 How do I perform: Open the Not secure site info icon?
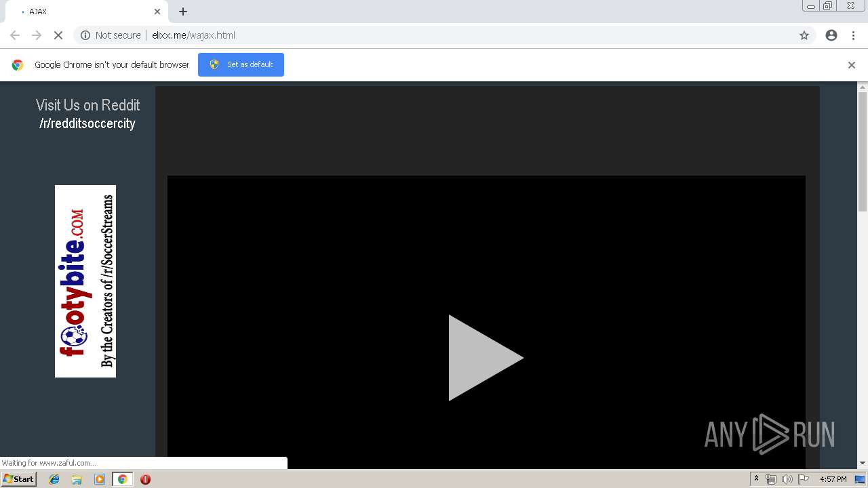click(x=85, y=35)
